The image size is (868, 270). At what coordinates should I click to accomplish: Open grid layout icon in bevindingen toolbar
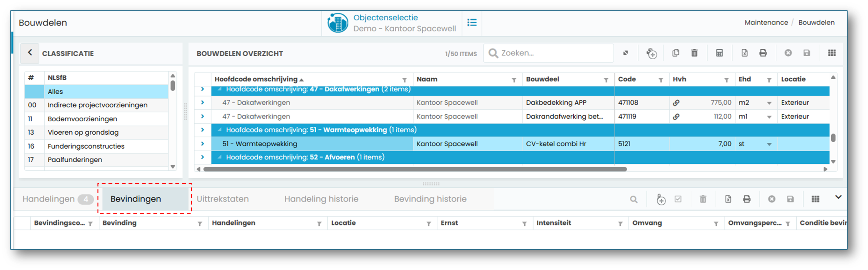pyautogui.click(x=815, y=199)
